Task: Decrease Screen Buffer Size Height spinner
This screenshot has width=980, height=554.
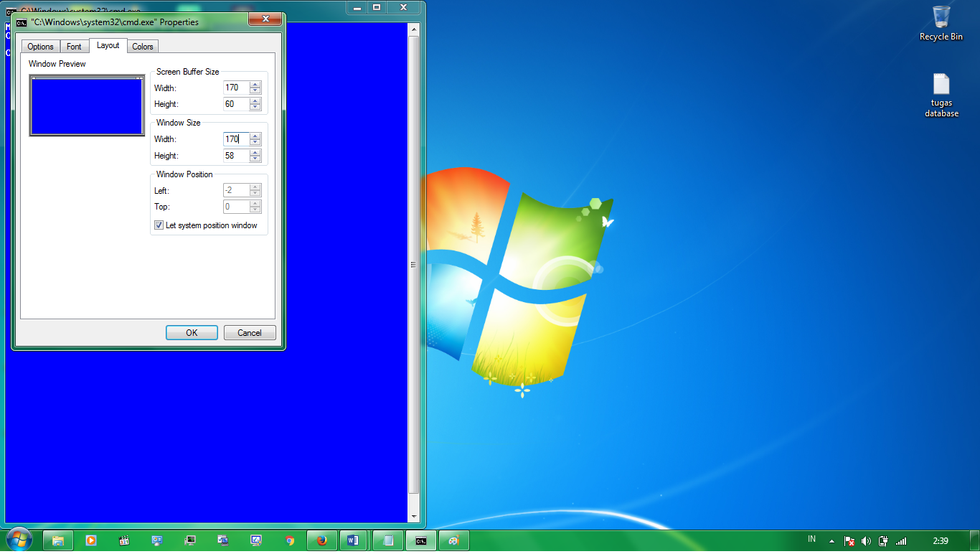Action: click(255, 108)
